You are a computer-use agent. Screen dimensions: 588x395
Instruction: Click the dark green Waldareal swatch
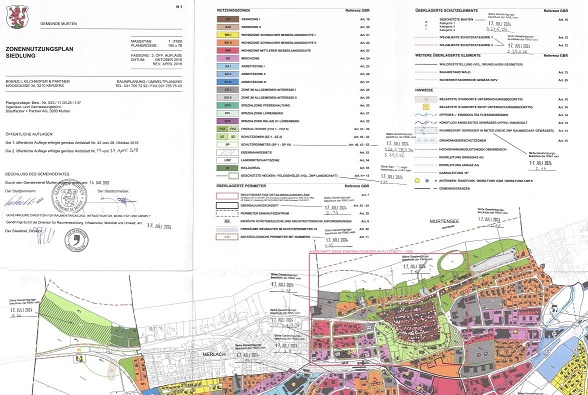(x=227, y=168)
